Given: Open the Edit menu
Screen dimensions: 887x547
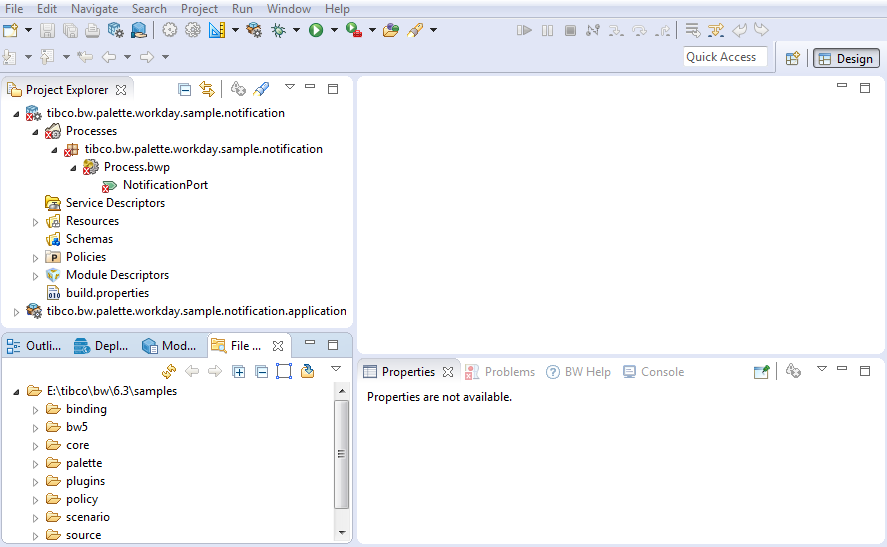Looking at the screenshot, I should coord(47,9).
